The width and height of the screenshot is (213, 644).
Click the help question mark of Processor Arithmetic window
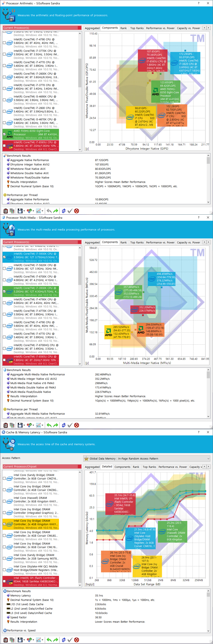click(x=198, y=3)
